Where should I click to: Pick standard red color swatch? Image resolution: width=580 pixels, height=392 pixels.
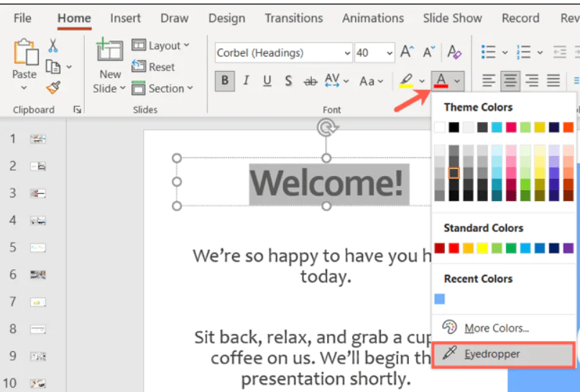pos(454,248)
